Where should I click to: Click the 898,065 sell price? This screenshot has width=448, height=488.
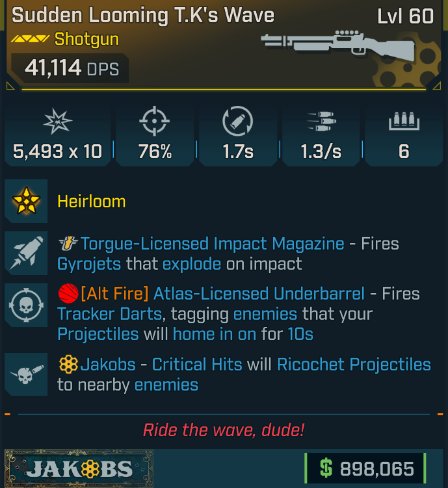[x=366, y=469]
